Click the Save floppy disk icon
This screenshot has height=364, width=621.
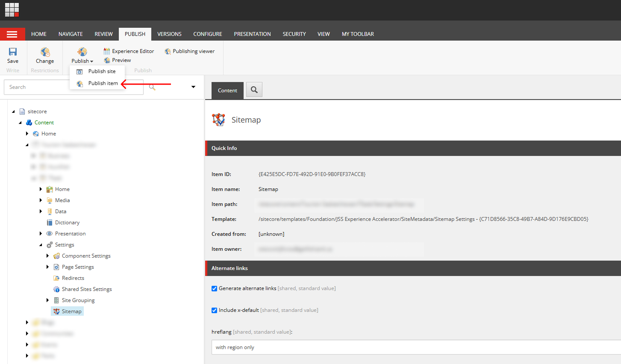coord(13,52)
